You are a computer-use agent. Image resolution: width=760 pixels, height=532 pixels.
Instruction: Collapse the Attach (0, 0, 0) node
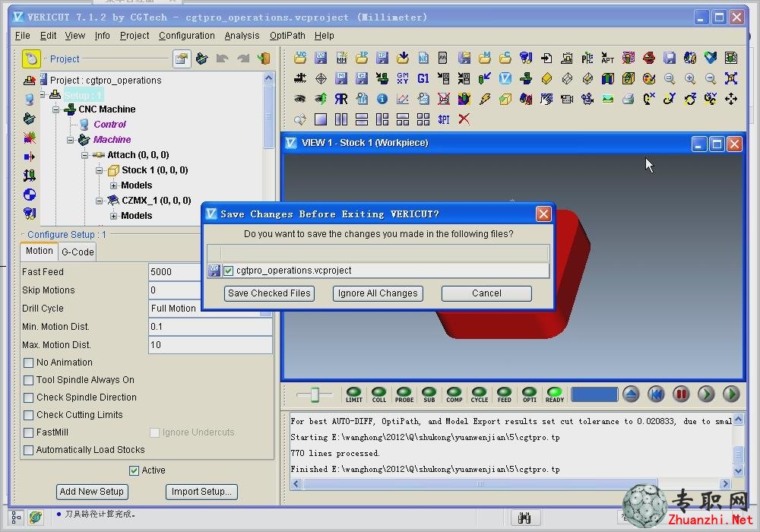pos(85,155)
